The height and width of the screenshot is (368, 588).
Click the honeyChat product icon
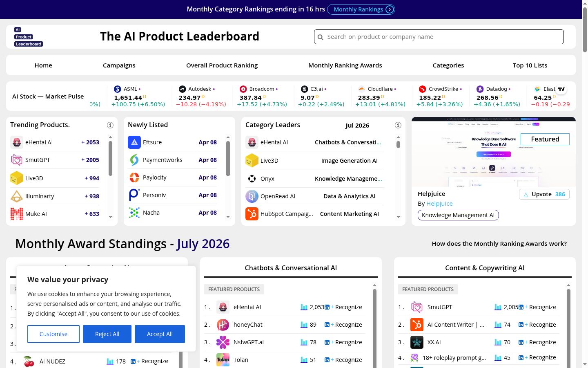coord(223,325)
